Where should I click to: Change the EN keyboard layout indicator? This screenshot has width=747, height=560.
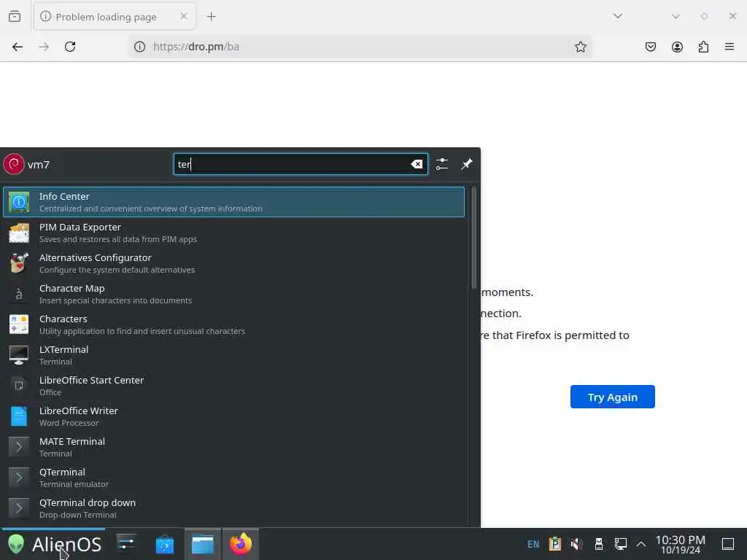coord(533,544)
